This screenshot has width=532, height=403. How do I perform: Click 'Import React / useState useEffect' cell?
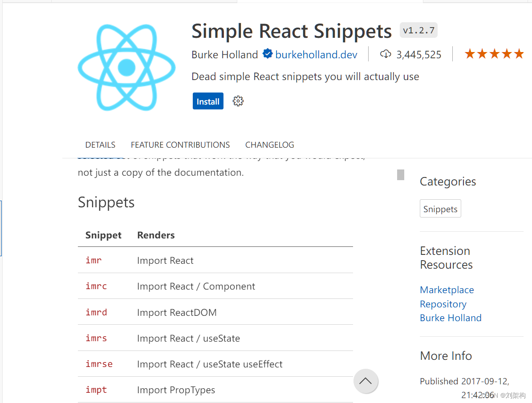(x=210, y=364)
